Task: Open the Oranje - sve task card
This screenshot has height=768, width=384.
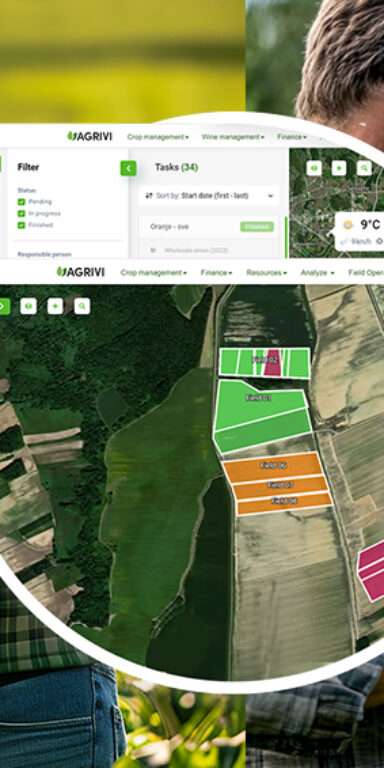Action: click(209, 227)
